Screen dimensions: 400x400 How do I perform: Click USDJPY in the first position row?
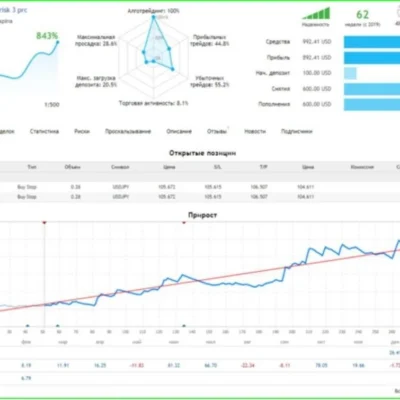tap(121, 187)
